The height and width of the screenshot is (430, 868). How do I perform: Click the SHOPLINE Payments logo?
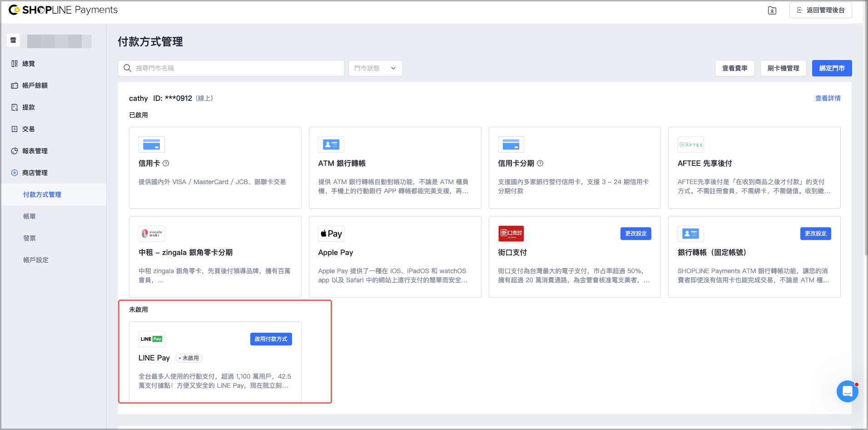tap(63, 10)
